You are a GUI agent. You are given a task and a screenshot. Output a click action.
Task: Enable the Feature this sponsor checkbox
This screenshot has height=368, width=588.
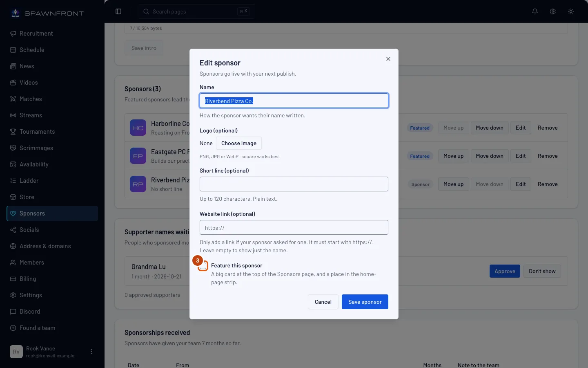pyautogui.click(x=203, y=266)
